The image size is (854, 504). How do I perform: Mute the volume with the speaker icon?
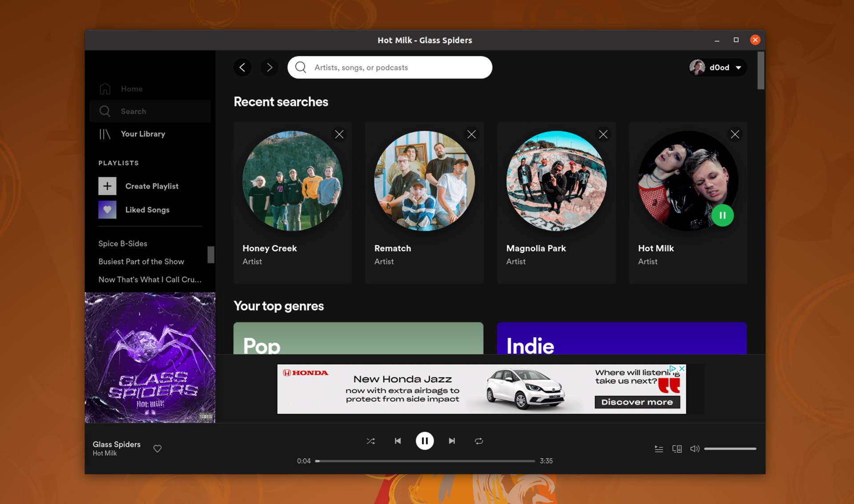(x=695, y=449)
